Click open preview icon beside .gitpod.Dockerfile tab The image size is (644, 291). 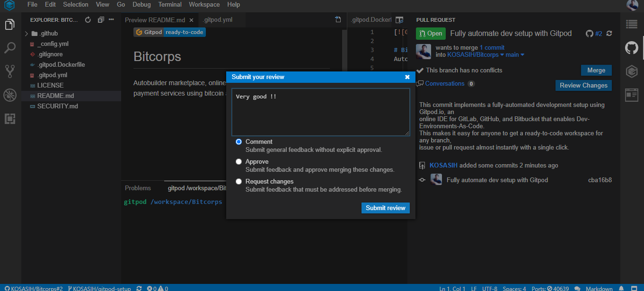pos(399,20)
